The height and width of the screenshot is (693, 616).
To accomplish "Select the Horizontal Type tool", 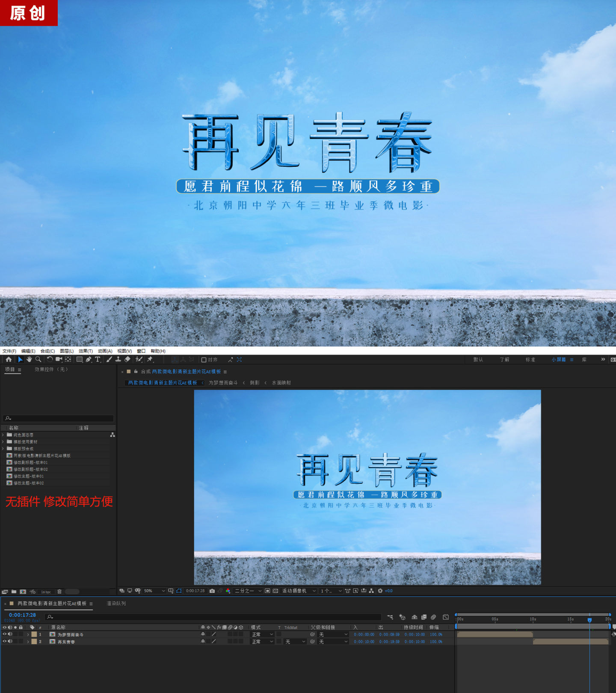I will coord(98,360).
